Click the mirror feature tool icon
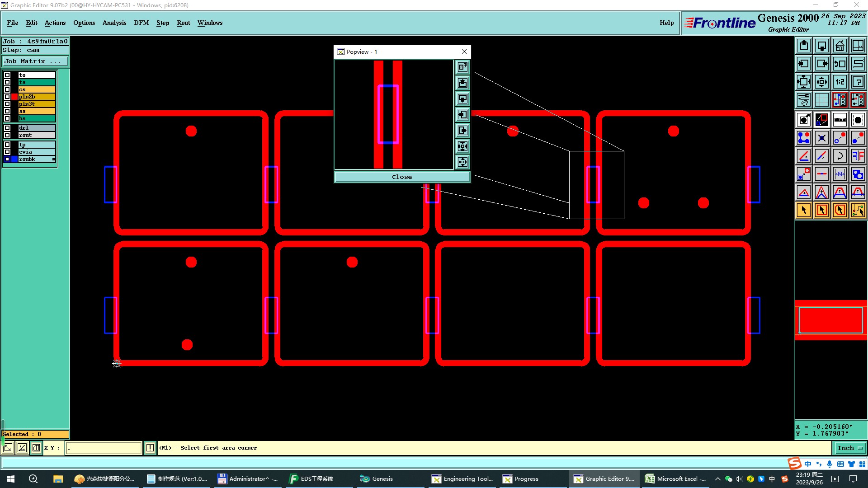 (x=858, y=156)
